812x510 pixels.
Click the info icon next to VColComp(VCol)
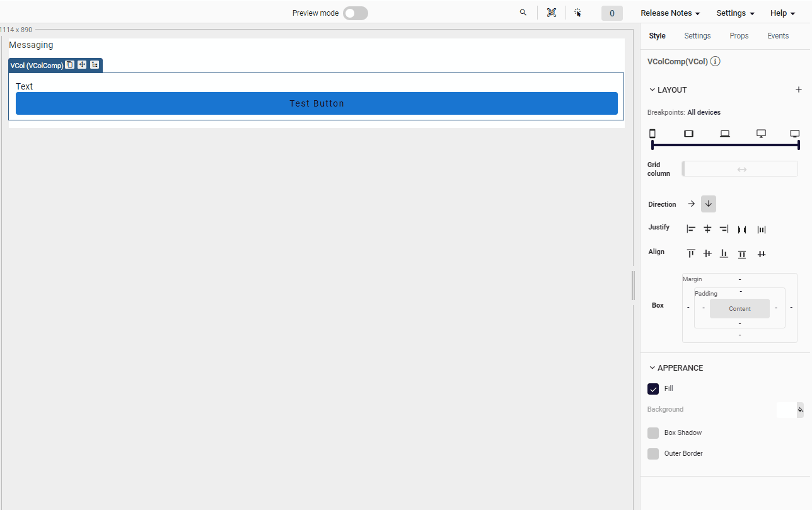[x=716, y=62]
